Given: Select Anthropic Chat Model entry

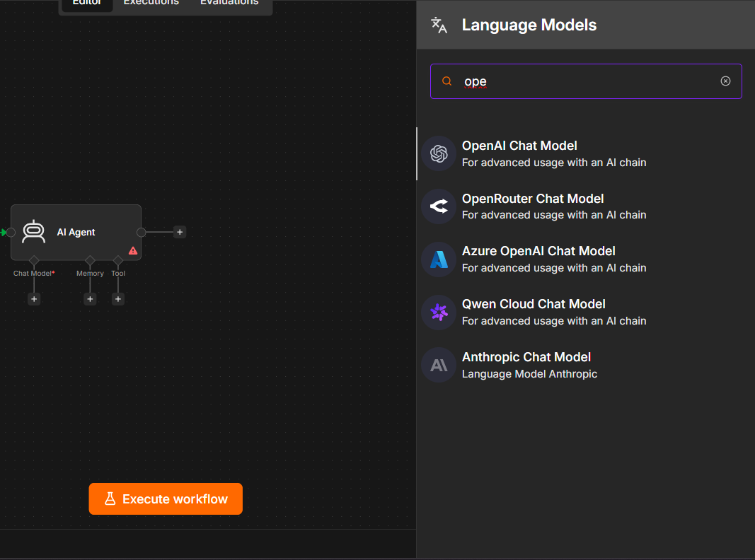Looking at the screenshot, I should tap(585, 366).
